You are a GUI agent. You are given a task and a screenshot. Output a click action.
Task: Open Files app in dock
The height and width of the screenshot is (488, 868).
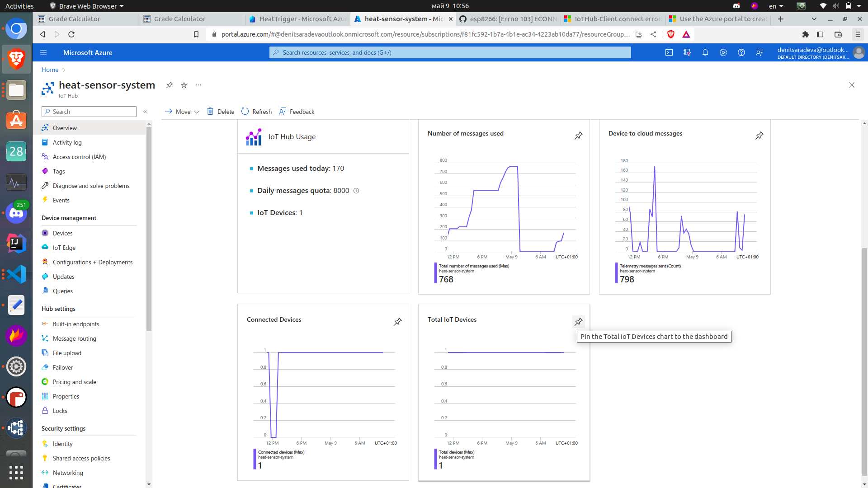(16, 90)
